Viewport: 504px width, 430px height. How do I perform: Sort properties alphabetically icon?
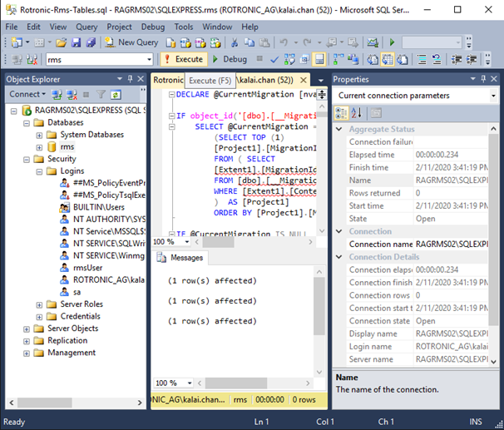[356, 113]
